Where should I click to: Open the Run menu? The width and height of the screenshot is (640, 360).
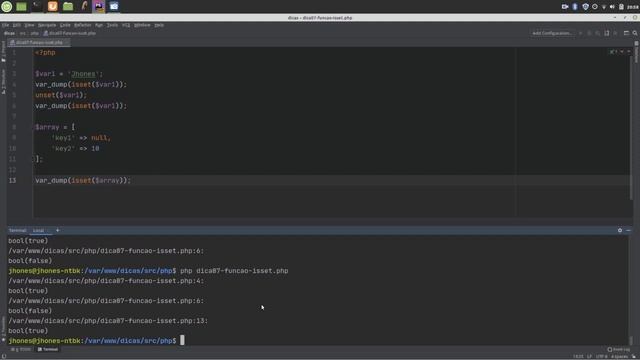click(x=99, y=25)
